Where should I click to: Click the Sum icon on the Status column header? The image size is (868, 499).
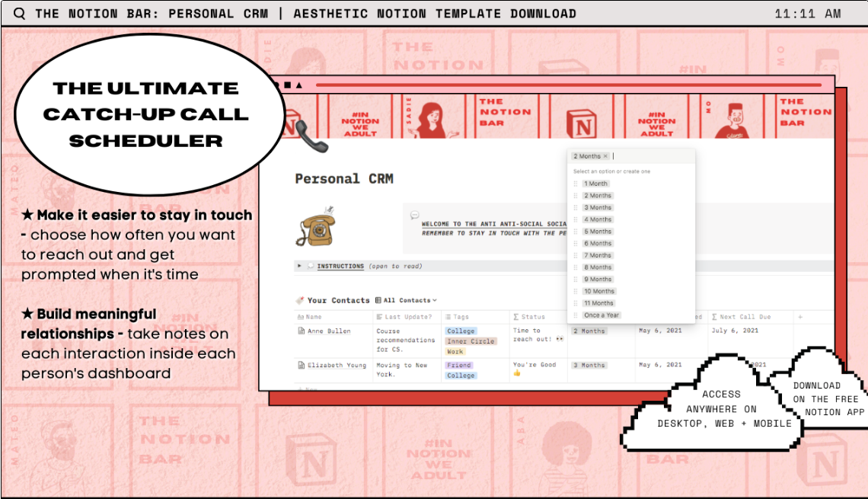[516, 317]
